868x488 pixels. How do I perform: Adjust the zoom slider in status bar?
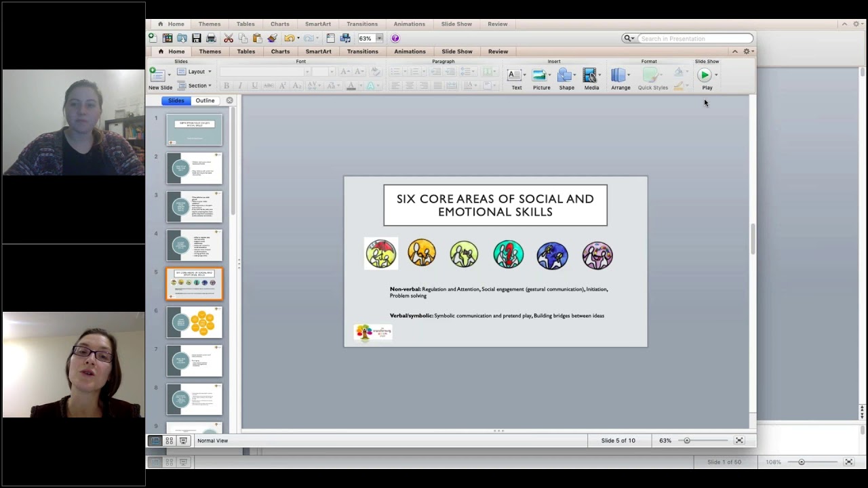point(687,441)
